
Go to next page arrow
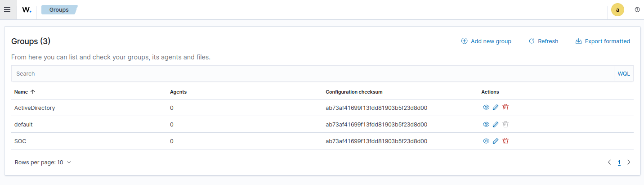coord(629,162)
